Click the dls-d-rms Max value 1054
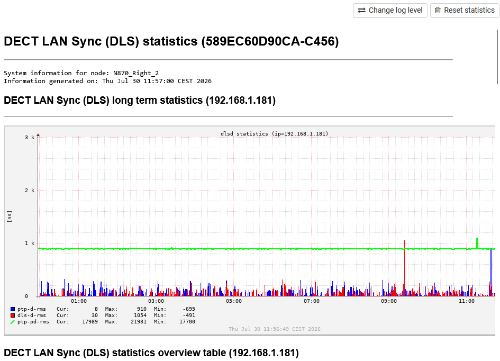The width and height of the screenshot is (500, 361). [x=140, y=315]
